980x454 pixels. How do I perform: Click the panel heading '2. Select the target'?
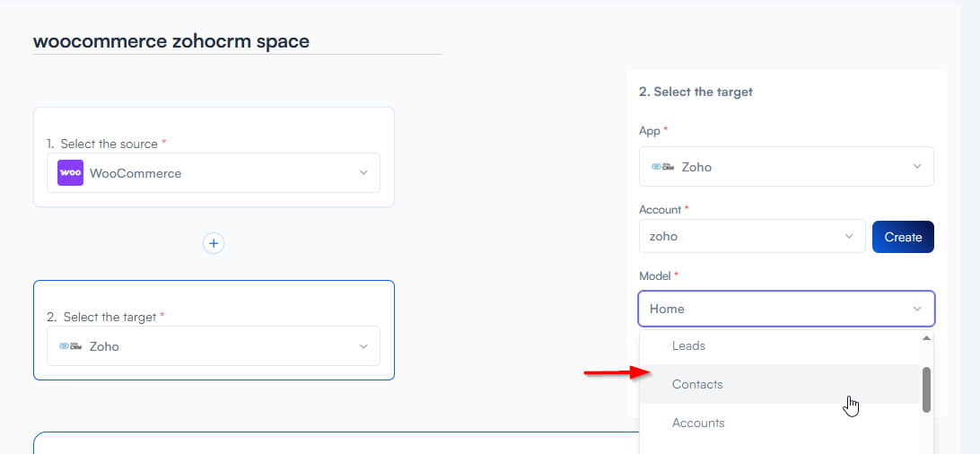point(696,92)
